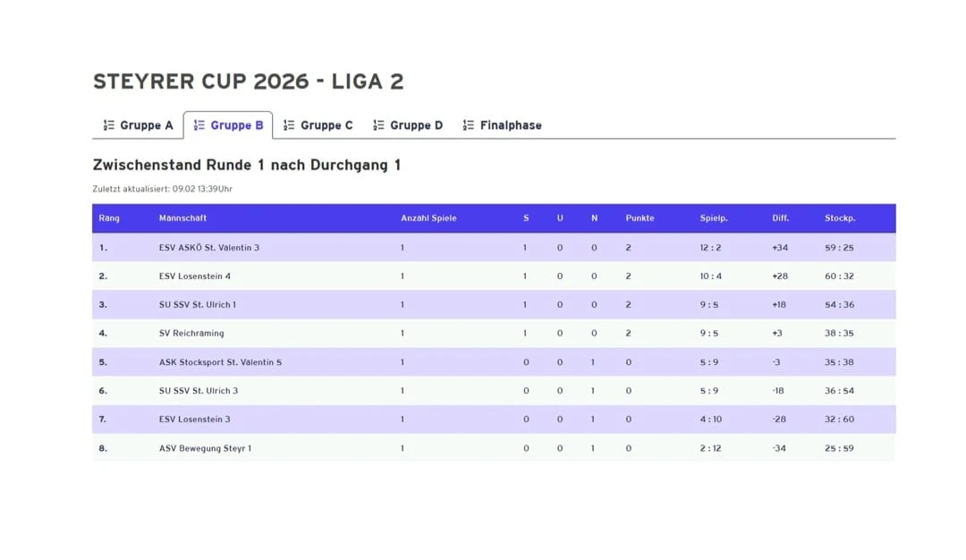This screenshot has width=966, height=560.
Task: Click the Spielp. column header
Action: coord(714,218)
